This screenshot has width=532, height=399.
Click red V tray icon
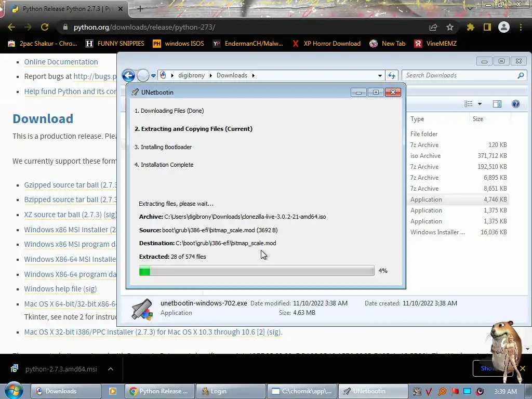(429, 392)
